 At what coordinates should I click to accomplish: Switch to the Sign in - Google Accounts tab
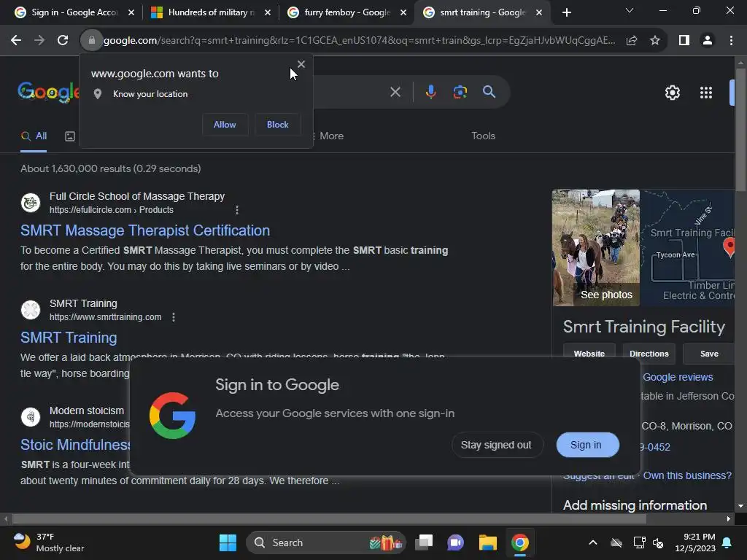pos(74,12)
